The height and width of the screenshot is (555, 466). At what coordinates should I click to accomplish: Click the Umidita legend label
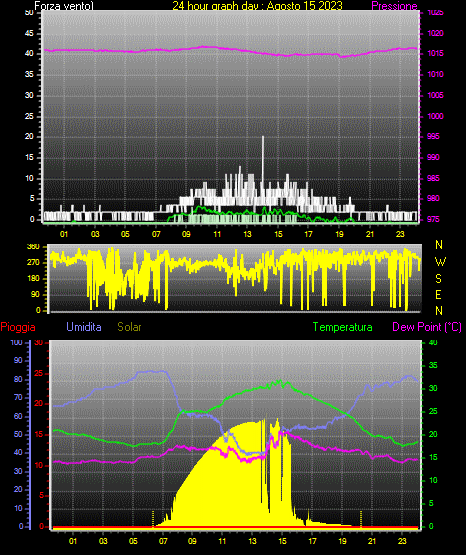coord(84,327)
